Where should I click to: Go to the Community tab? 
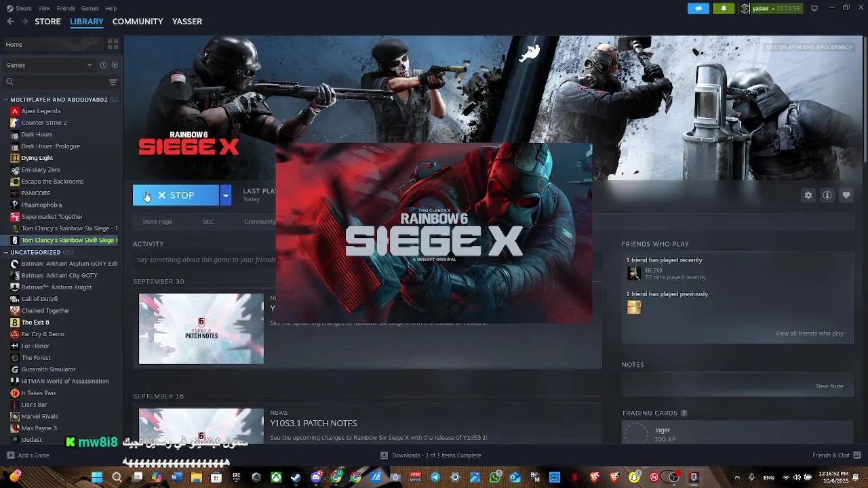coord(138,21)
